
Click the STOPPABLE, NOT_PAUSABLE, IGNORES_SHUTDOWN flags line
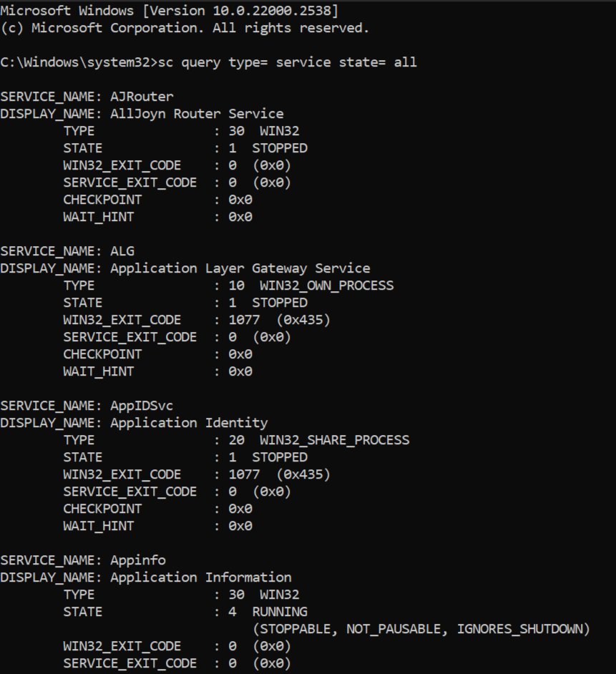(420, 629)
